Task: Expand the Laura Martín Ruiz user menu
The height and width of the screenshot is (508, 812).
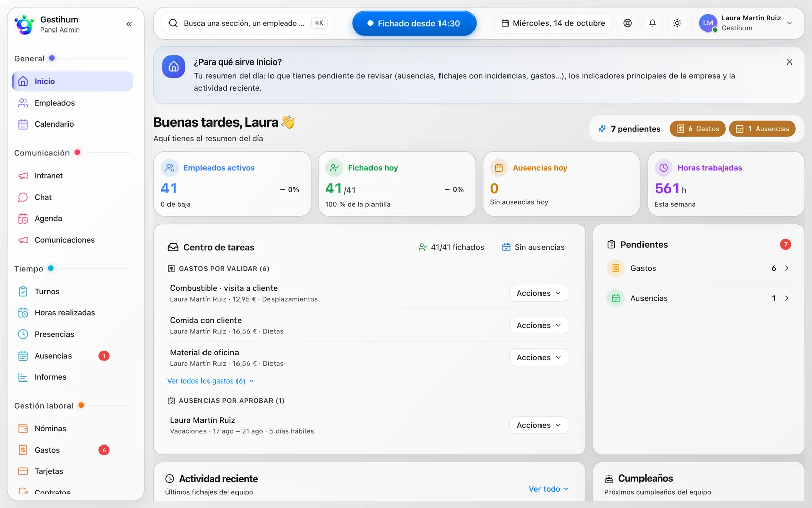Action: click(x=746, y=23)
